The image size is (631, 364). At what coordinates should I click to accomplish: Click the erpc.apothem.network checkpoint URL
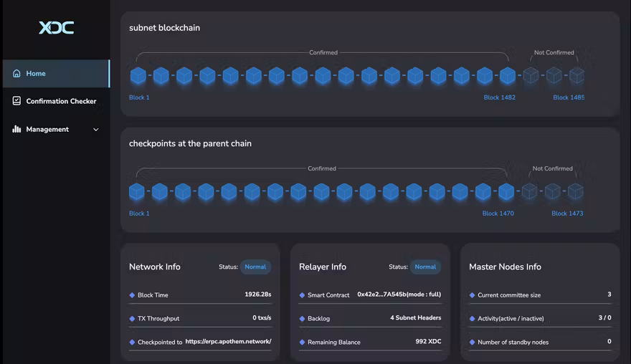point(228,342)
